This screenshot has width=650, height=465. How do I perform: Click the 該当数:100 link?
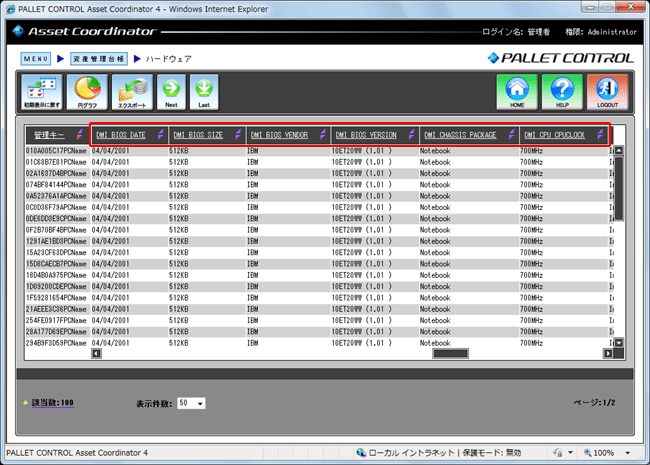coord(53,402)
